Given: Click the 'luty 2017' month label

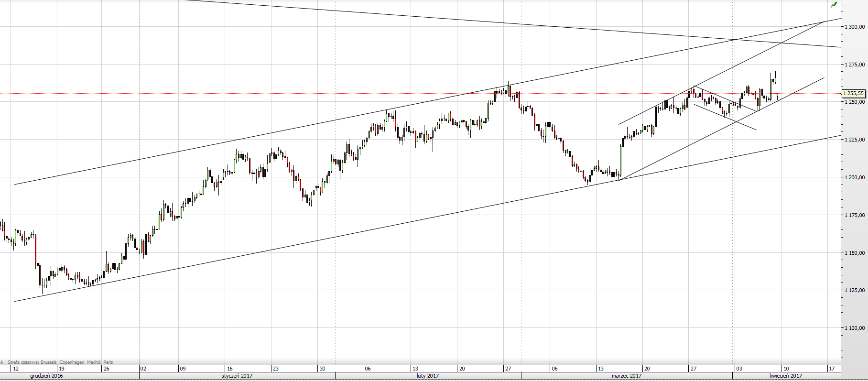Looking at the screenshot, I should (x=427, y=376).
